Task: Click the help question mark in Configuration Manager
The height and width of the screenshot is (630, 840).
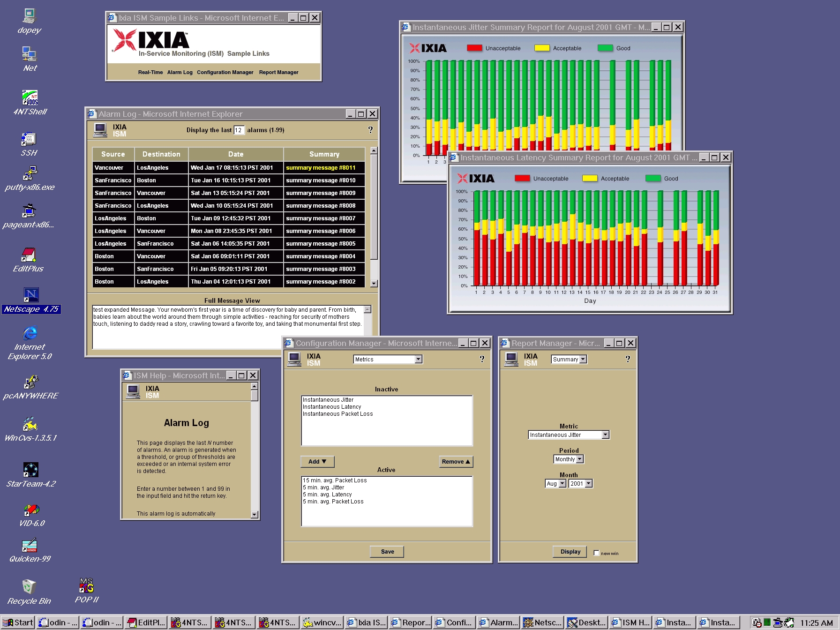Action: 482,359
